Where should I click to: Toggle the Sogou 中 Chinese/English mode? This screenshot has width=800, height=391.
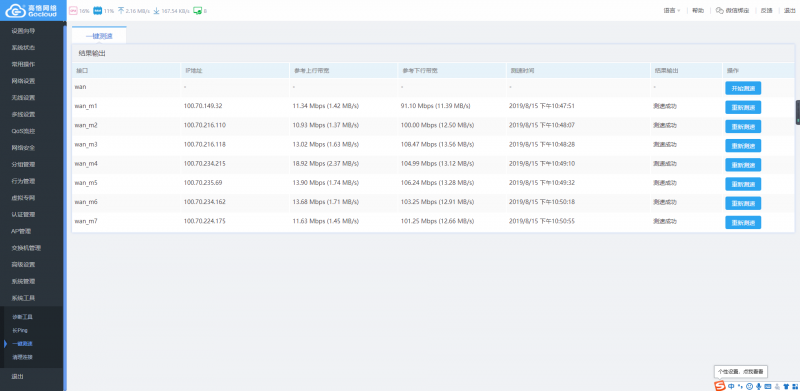731,386
